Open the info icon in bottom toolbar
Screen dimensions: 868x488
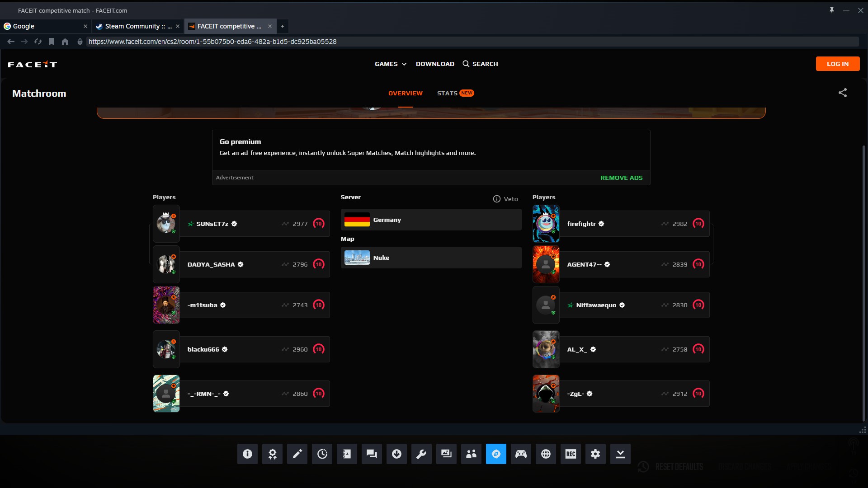(x=247, y=454)
